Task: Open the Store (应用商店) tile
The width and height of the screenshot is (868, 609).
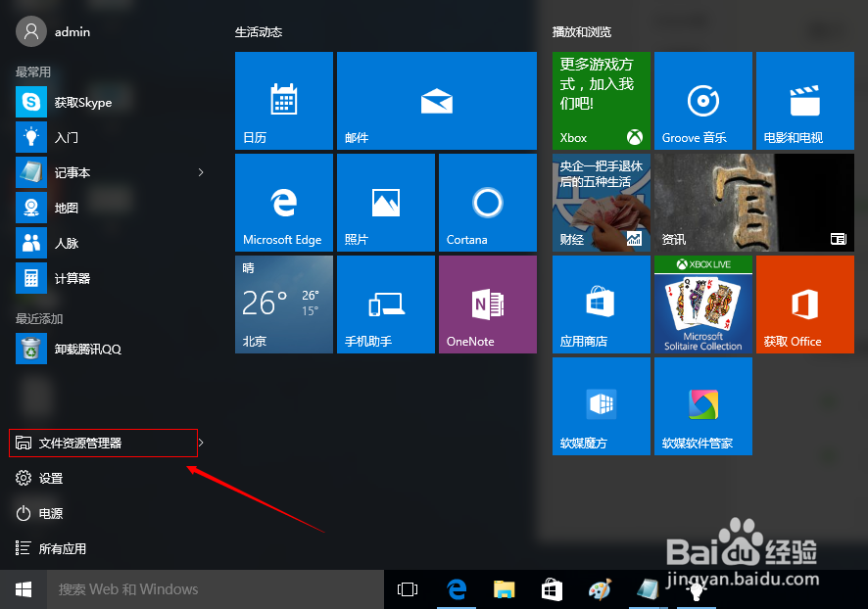Action: click(x=602, y=304)
